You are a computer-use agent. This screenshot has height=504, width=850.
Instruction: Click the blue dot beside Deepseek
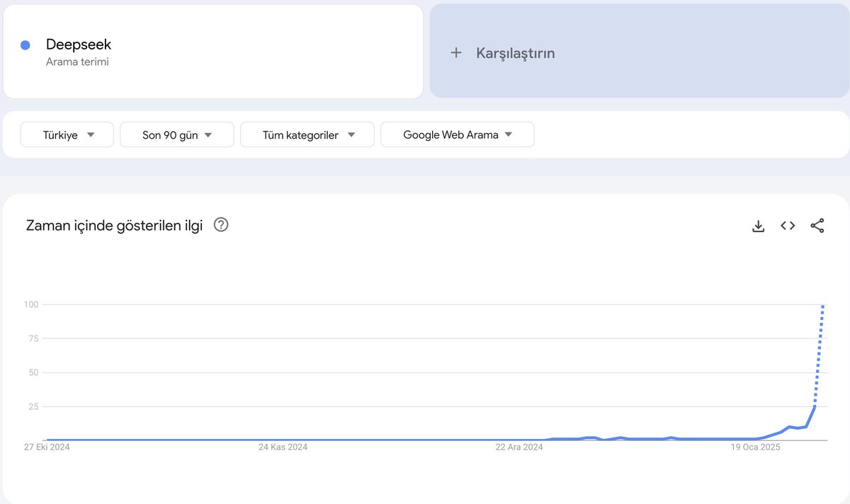point(25,45)
